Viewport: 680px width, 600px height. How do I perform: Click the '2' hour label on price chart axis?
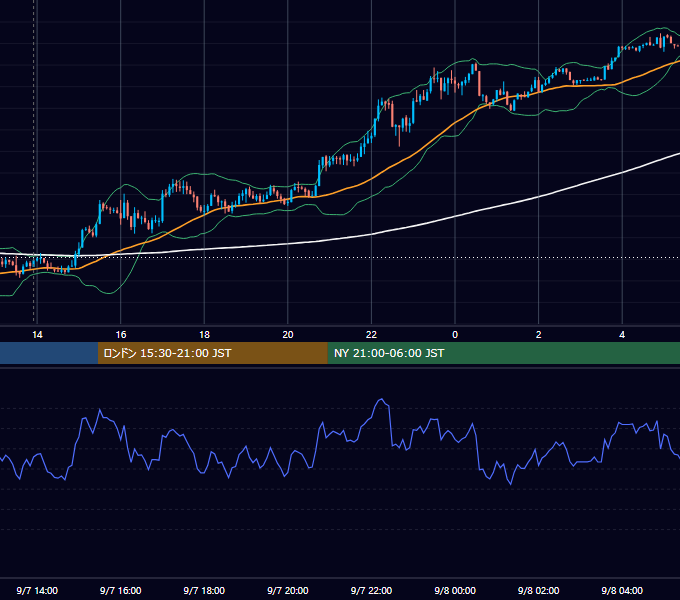[538, 335]
